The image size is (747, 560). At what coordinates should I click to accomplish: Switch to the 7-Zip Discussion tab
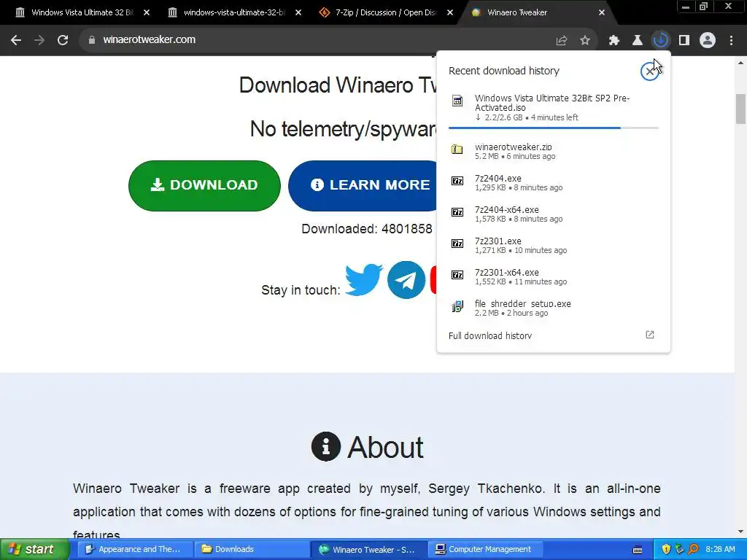coord(386,12)
